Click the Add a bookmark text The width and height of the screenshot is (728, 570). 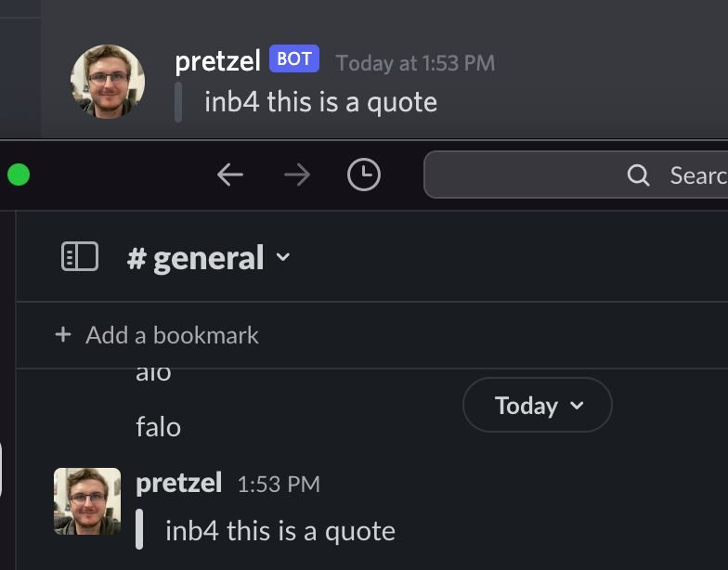click(x=172, y=334)
